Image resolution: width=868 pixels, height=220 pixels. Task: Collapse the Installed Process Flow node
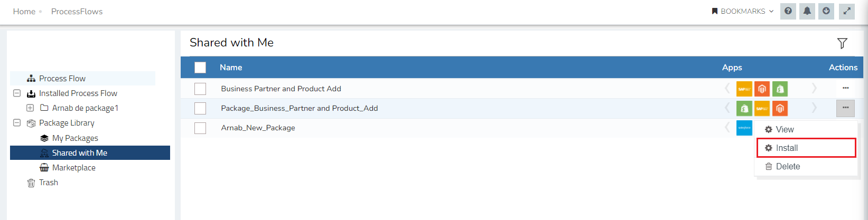click(x=17, y=93)
